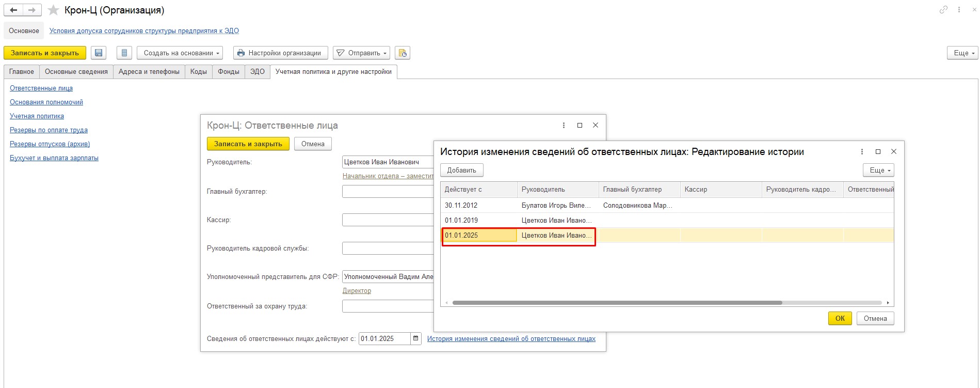The image size is (980, 388).
Task: Click the change history icon in toolbar
Action: pyautogui.click(x=402, y=53)
